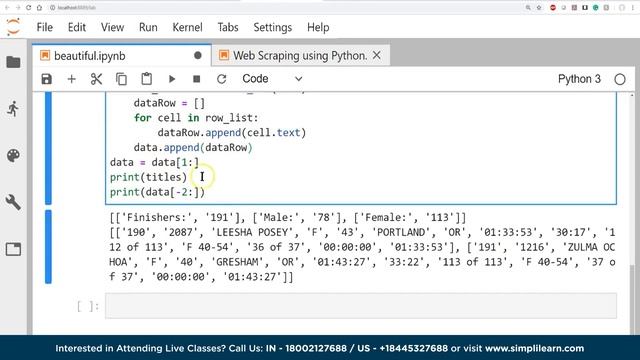The height and width of the screenshot is (360, 640).
Task: Collapse the active code cell via blue bar
Action: (48, 148)
